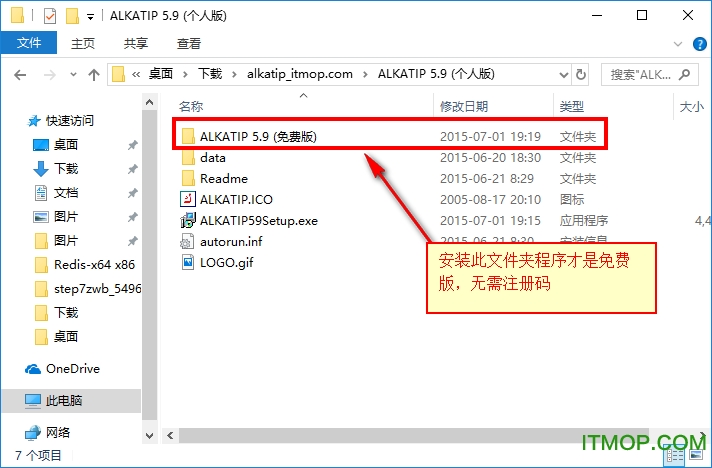Expand the ribbon with chevron
The width and height of the screenshot is (712, 468).
click(678, 44)
